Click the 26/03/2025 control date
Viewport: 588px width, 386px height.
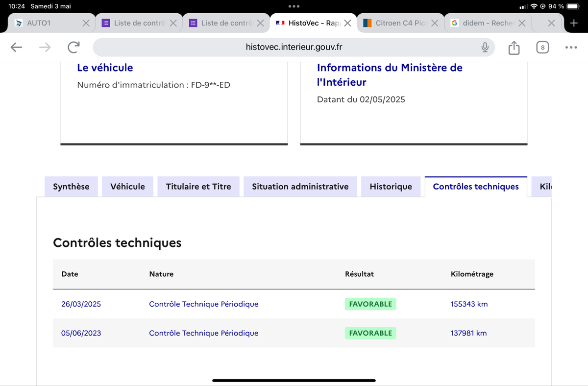tap(81, 304)
